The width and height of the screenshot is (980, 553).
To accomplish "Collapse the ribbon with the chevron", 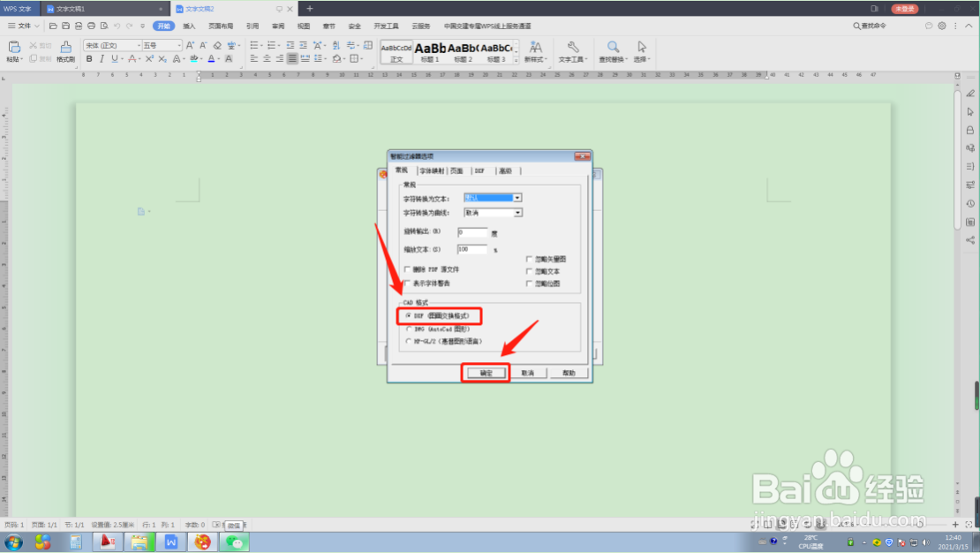I will point(969,27).
